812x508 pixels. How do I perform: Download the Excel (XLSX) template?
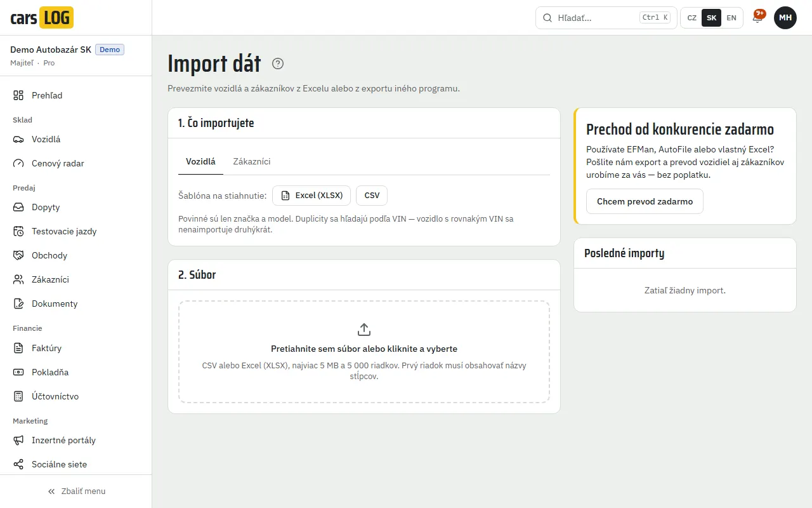311,196
